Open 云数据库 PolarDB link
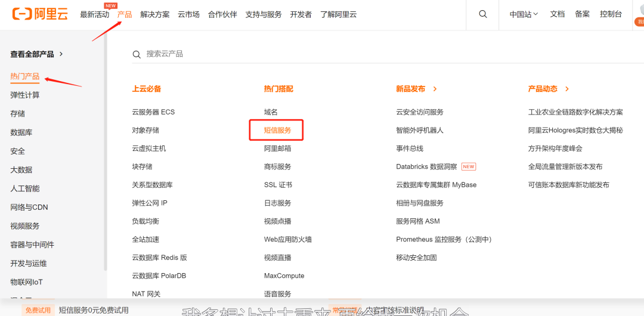Screen dimensions: 644x316 tap(159, 275)
